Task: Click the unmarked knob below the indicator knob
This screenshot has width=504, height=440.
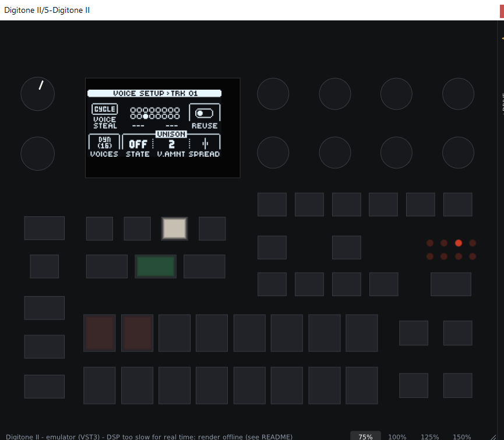Action: click(38, 154)
